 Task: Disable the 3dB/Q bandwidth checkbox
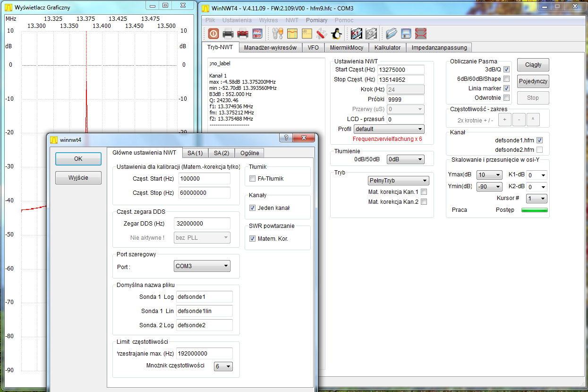(x=506, y=70)
